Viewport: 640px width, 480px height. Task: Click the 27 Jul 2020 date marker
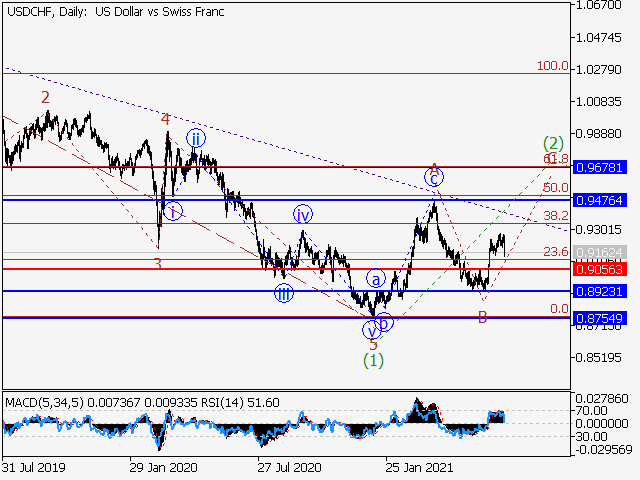[x=289, y=467]
